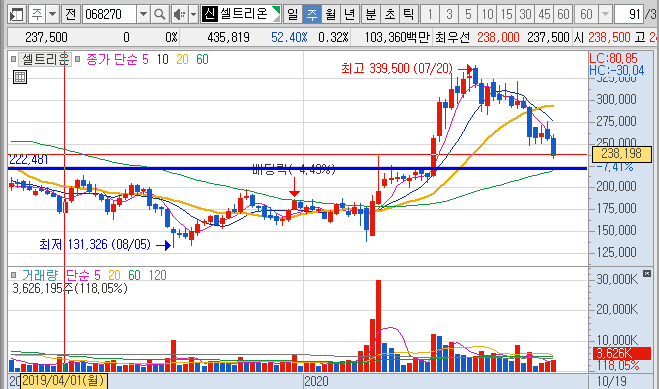
Task: Select interval 3 button
Action: click(449, 14)
